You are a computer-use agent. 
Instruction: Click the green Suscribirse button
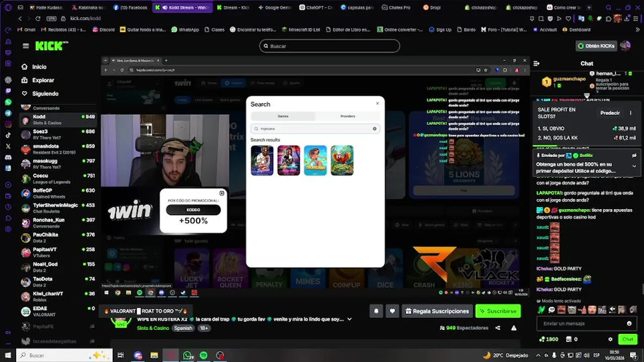pyautogui.click(x=498, y=311)
